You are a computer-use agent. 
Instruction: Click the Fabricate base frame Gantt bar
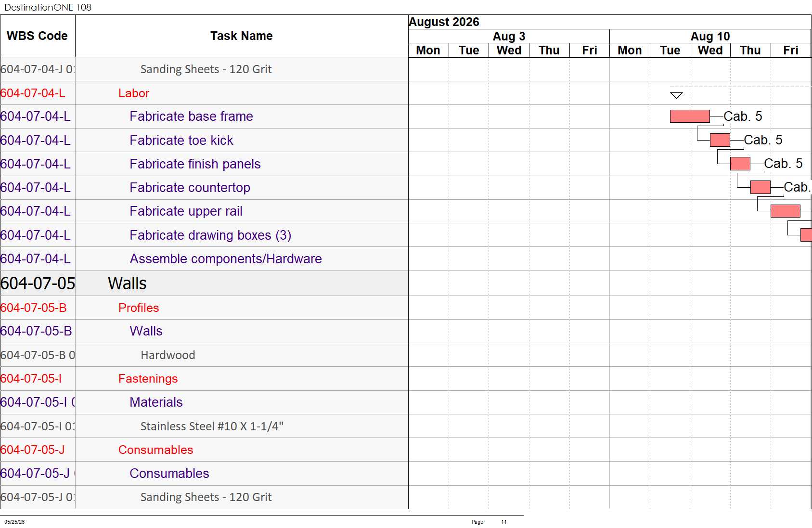[x=690, y=116]
